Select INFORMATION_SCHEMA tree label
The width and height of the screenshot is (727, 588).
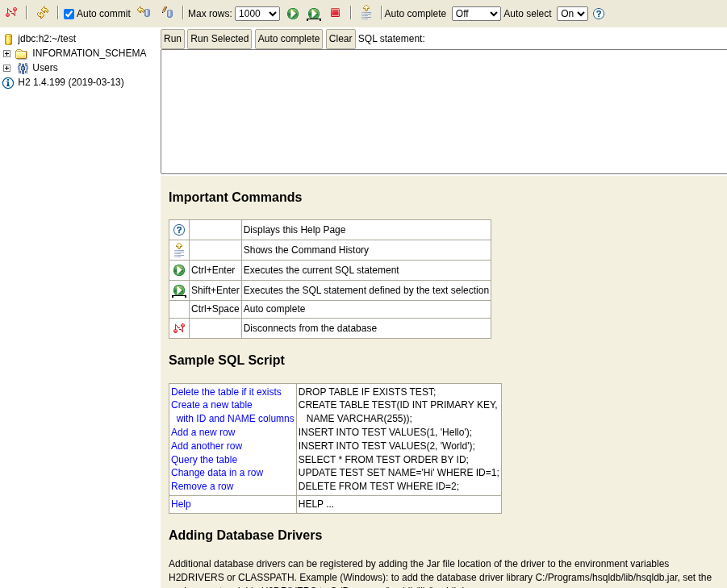point(90,53)
